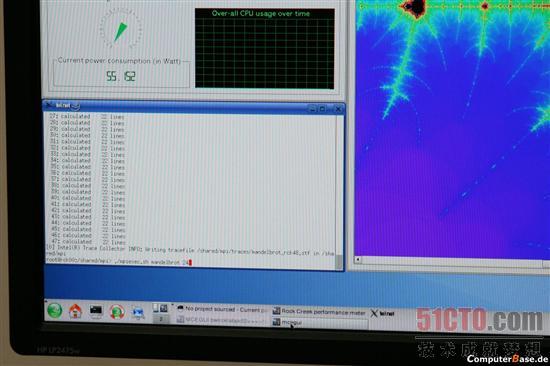Click the telnet window title bar icon
The width and height of the screenshot is (550, 366).
(49, 105)
